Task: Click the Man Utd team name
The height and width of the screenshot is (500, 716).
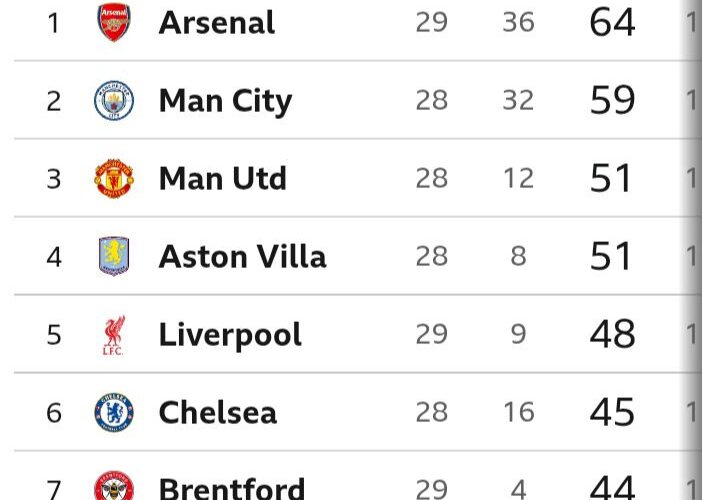Action: tap(222, 179)
